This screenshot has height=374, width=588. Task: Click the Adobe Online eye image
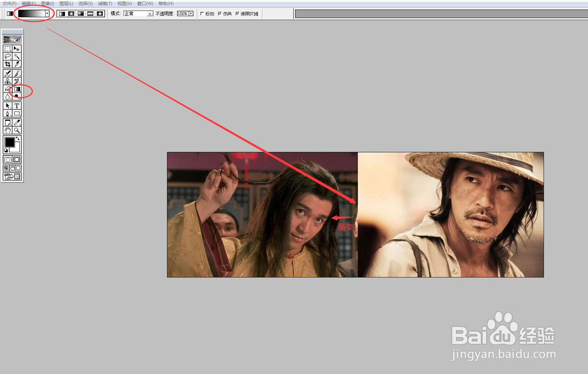[x=12, y=39]
